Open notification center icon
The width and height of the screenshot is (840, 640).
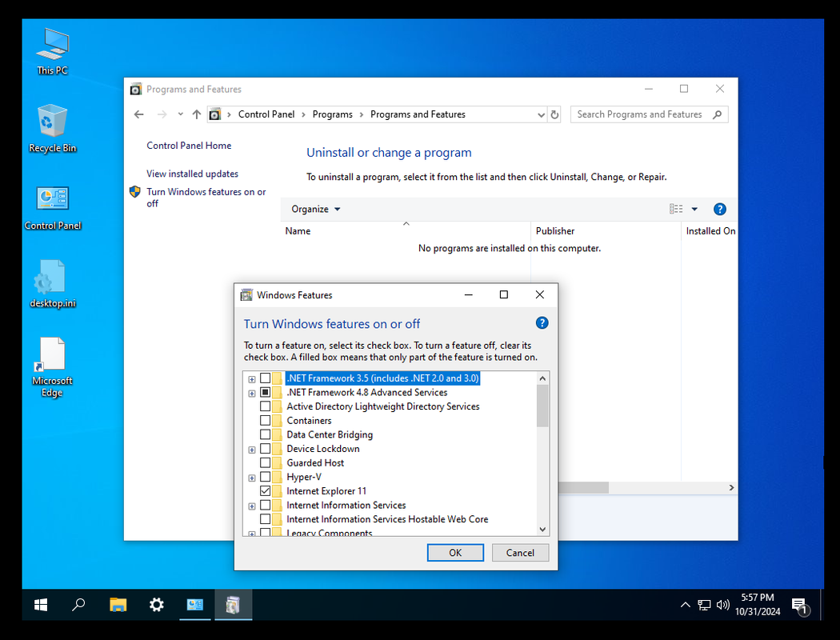coord(800,606)
